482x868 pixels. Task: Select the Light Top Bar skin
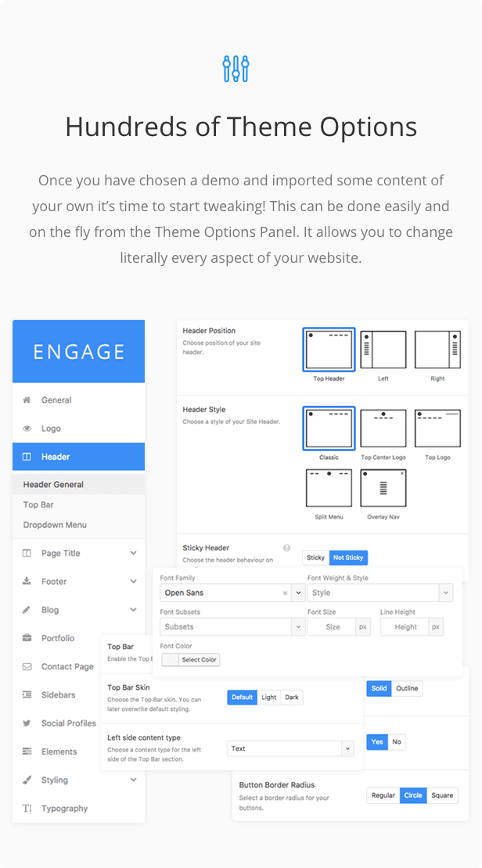pos(269,698)
